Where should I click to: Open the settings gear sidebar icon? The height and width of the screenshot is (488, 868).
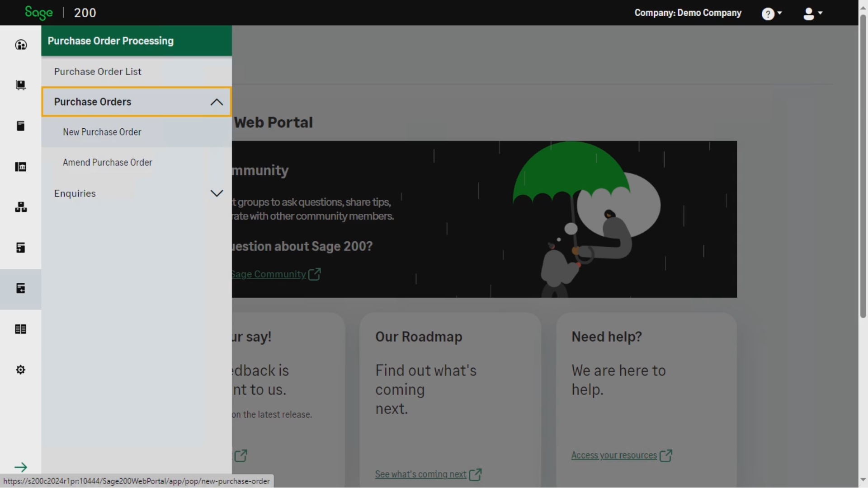coord(21,370)
